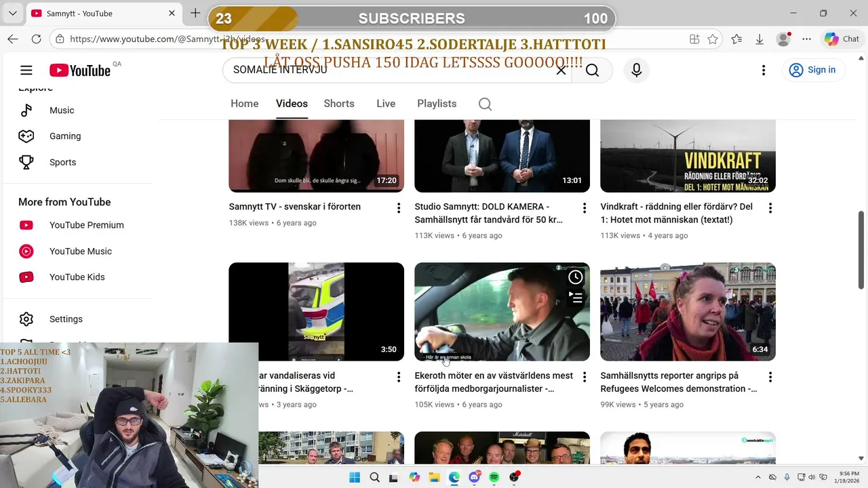The image size is (868, 488).
Task: Clear the SOMALIE INTERVJU search text
Action: [x=561, y=70]
